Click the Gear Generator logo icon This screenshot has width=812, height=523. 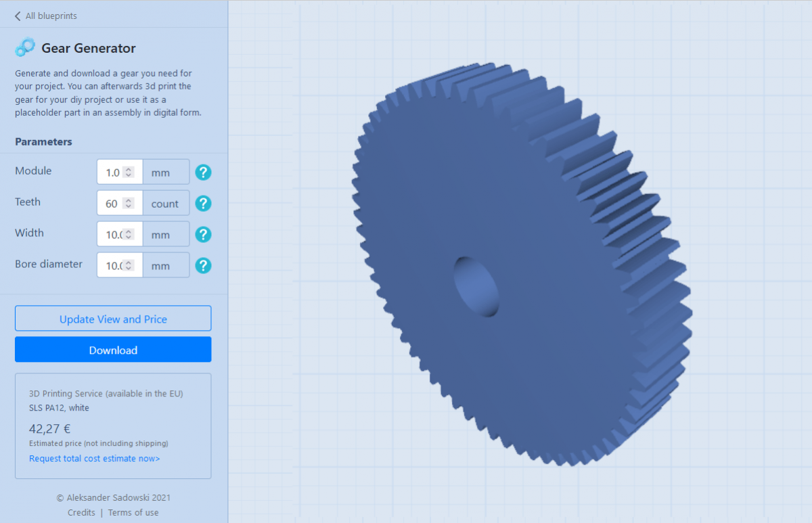25,47
